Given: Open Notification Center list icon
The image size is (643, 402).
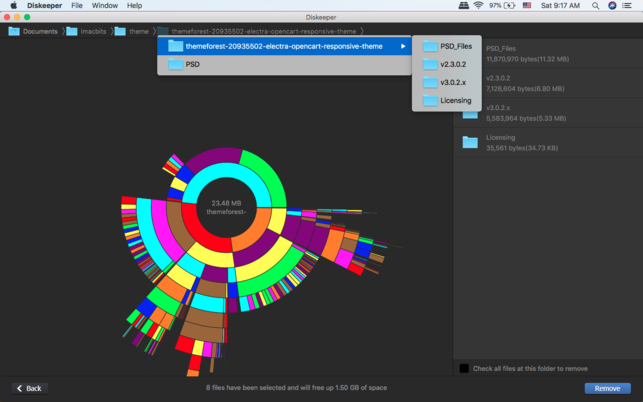Looking at the screenshot, I should pos(627,5).
